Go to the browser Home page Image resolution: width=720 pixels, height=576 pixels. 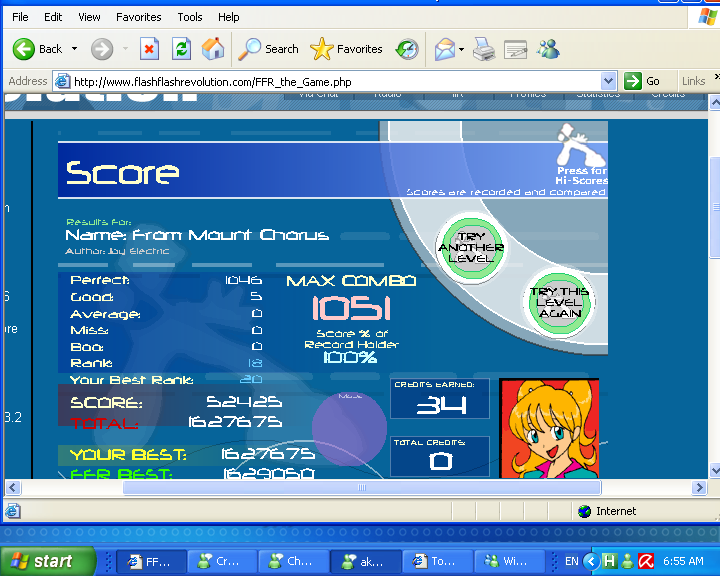tap(213, 49)
